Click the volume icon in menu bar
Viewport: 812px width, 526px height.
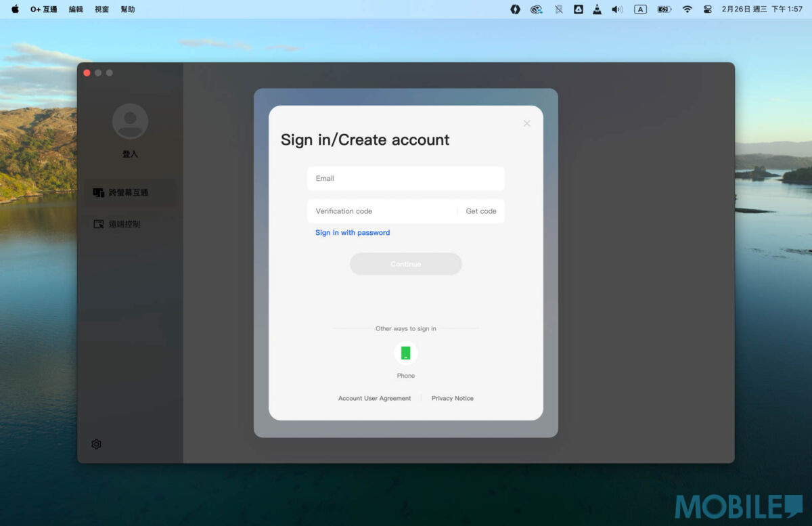tap(616, 9)
